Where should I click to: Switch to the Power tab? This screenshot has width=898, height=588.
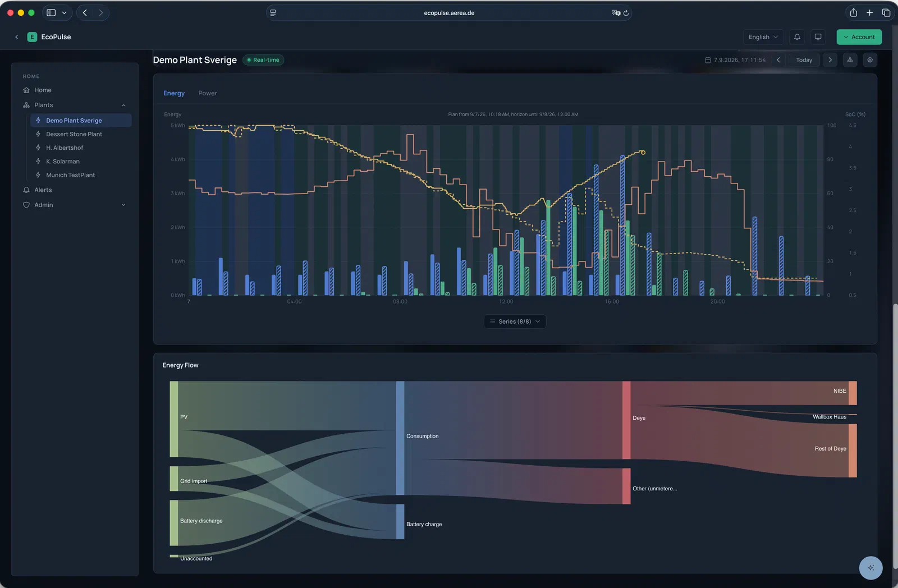(x=208, y=93)
